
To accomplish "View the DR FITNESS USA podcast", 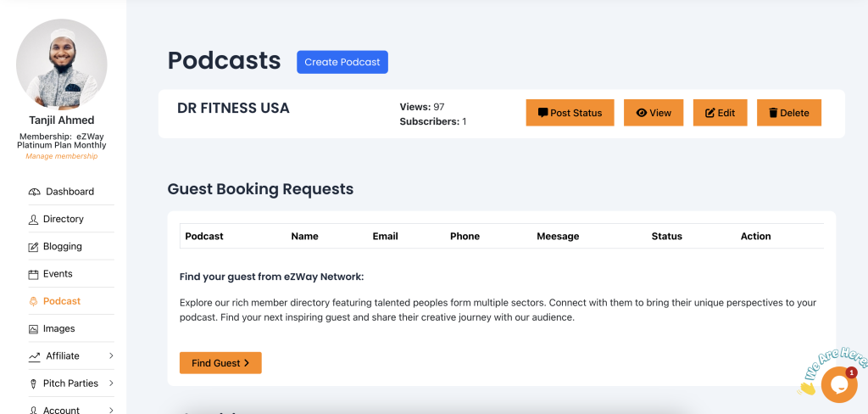I will tap(653, 113).
